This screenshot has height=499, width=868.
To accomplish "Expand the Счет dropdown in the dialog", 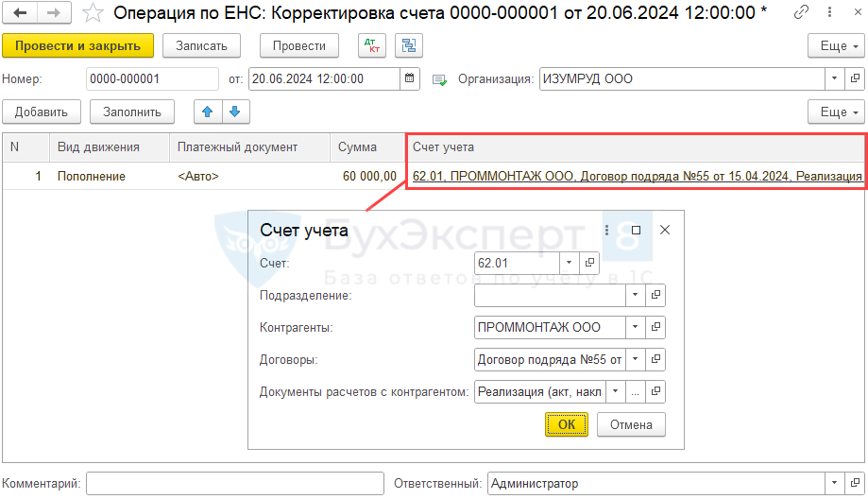I will [x=570, y=263].
